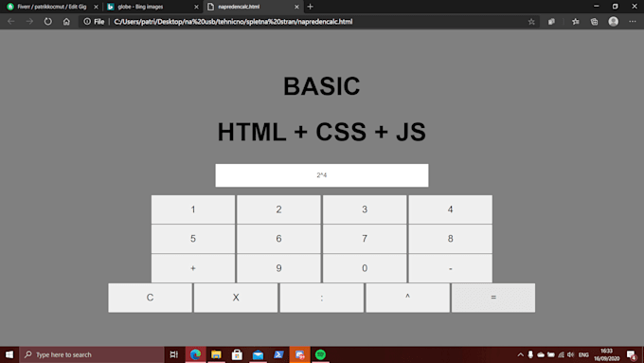Open the Settings and more menu

(x=632, y=22)
